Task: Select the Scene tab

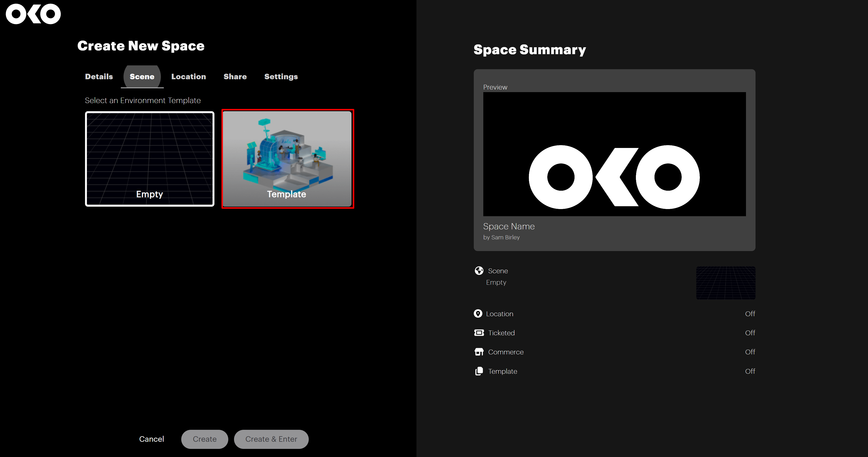Action: 142,76
